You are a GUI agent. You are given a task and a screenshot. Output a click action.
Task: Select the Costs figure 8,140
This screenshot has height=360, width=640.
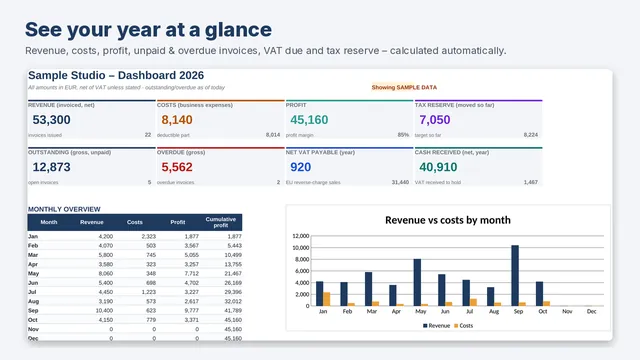(177, 120)
